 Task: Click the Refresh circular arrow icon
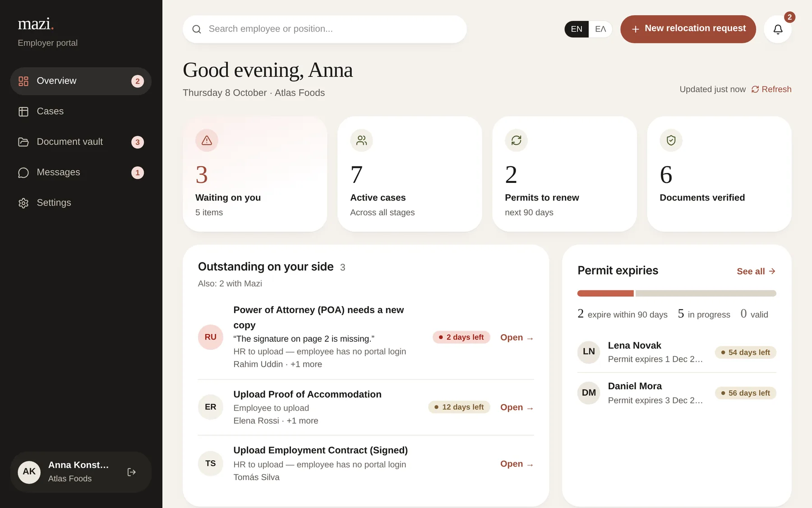click(755, 89)
